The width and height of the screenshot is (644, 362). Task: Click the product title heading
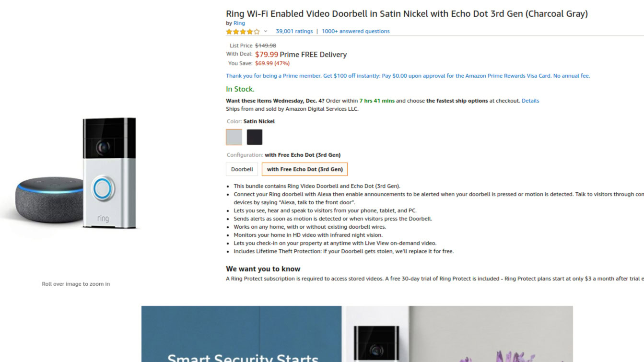(407, 14)
